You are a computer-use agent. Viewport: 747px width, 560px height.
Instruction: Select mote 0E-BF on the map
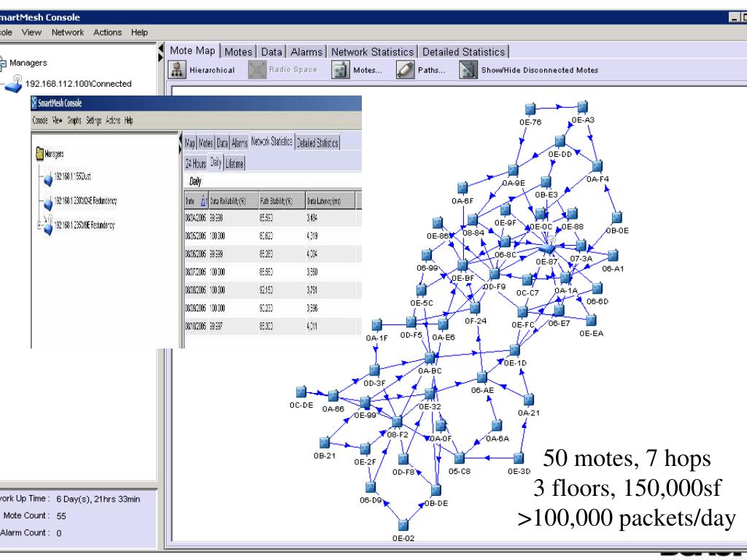pyautogui.click(x=462, y=265)
